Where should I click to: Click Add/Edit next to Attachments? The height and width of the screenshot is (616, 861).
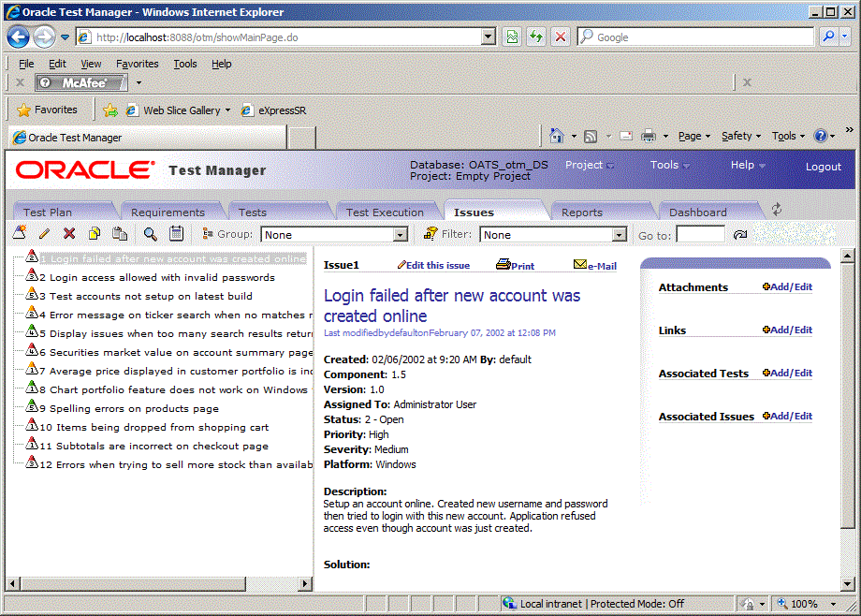[787, 286]
